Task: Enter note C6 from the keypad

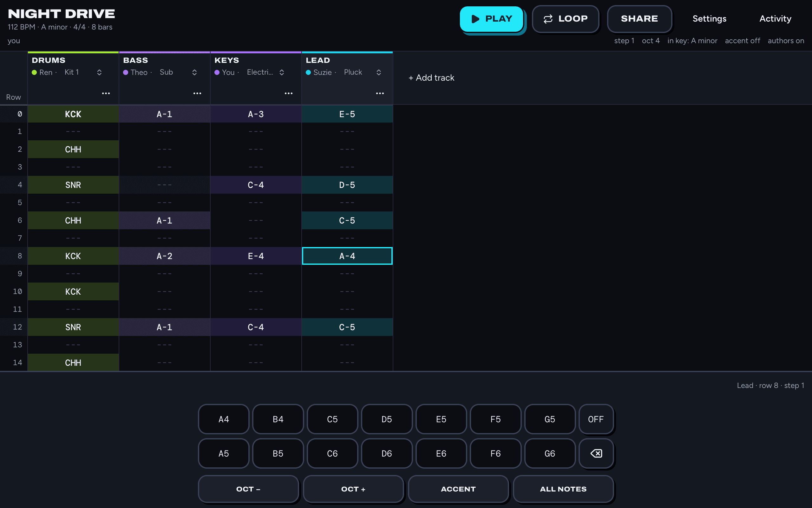Action: tap(332, 453)
